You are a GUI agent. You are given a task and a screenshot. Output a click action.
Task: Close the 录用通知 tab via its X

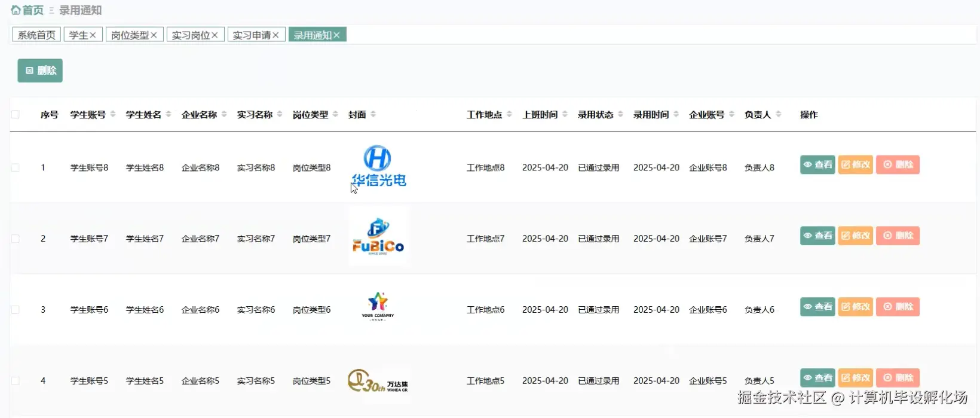coord(336,35)
